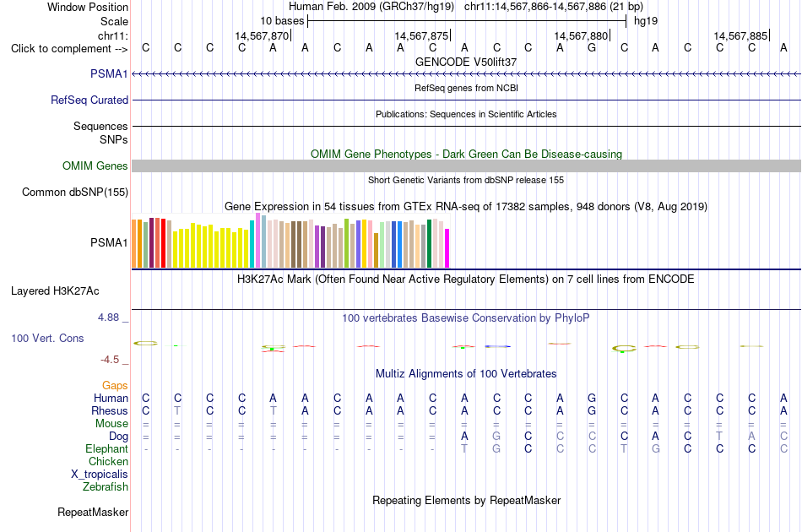
Task: Select the Rhesus species label
Action: tap(110, 410)
